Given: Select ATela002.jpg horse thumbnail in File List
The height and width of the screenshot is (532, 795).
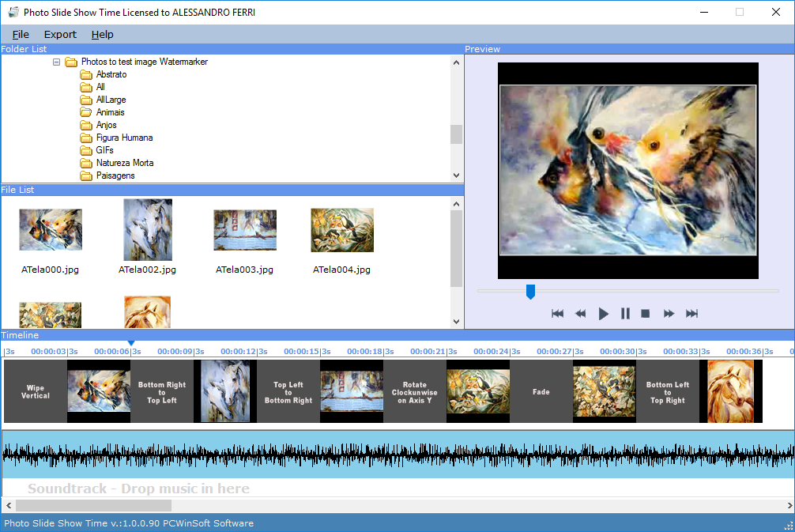Looking at the screenshot, I should pyautogui.click(x=147, y=230).
